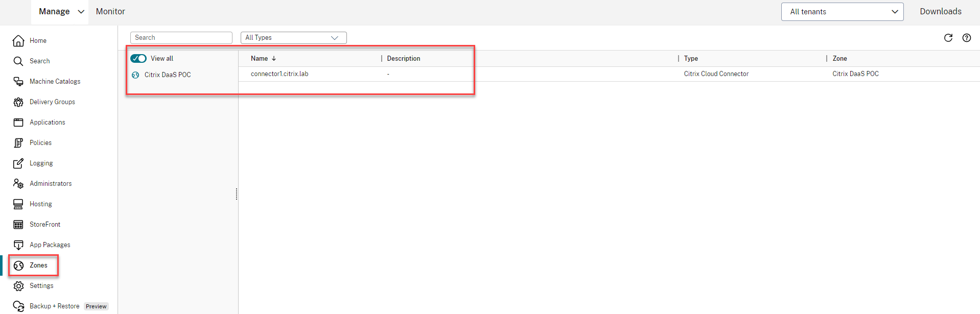The image size is (980, 314).
Task: Open the Backup + Restore preview page
Action: pyautogui.click(x=55, y=306)
